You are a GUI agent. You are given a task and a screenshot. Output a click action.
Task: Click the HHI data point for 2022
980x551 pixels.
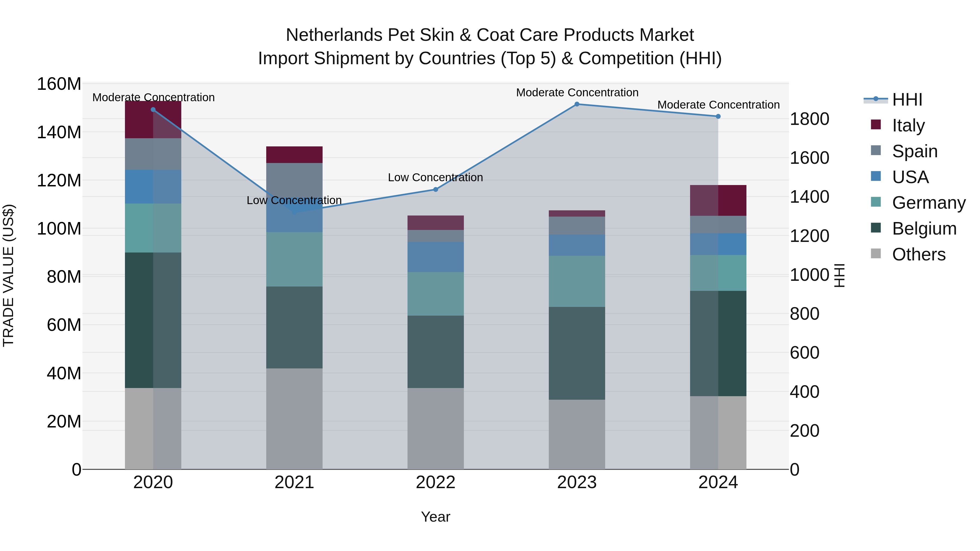point(436,189)
